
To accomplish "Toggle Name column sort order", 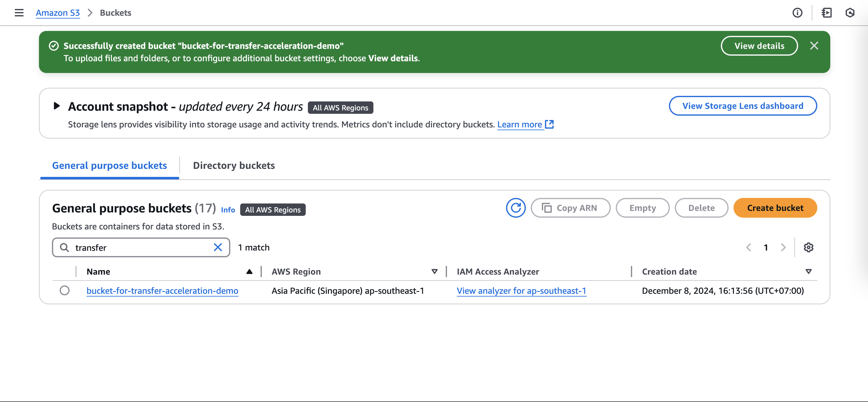I will (249, 271).
